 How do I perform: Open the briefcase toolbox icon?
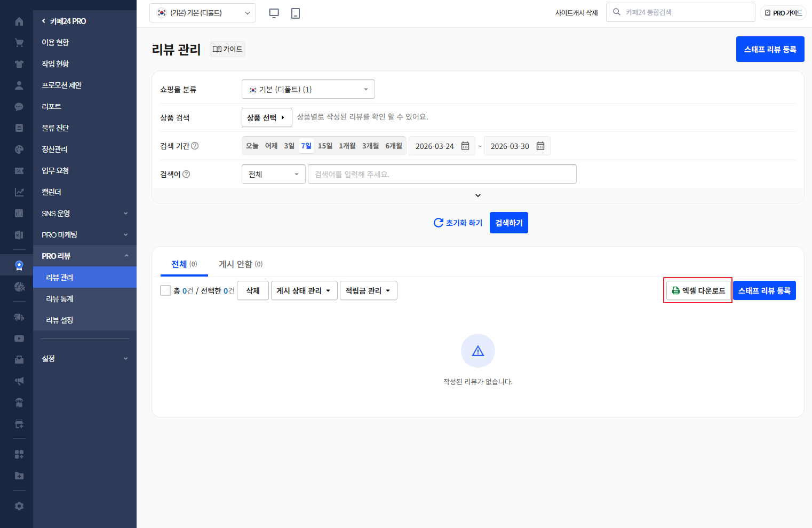(x=19, y=360)
